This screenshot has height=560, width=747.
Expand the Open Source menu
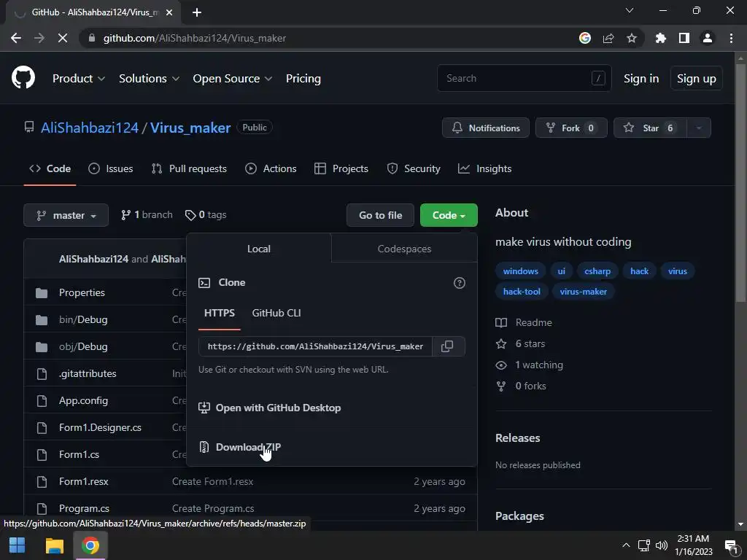click(x=233, y=79)
